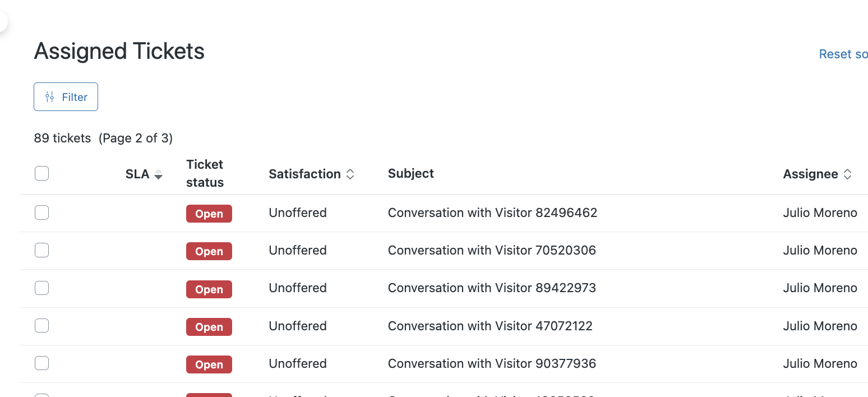The image size is (868, 397).
Task: Check the box for Visitor 70520306 ticket
Action: [42, 250]
